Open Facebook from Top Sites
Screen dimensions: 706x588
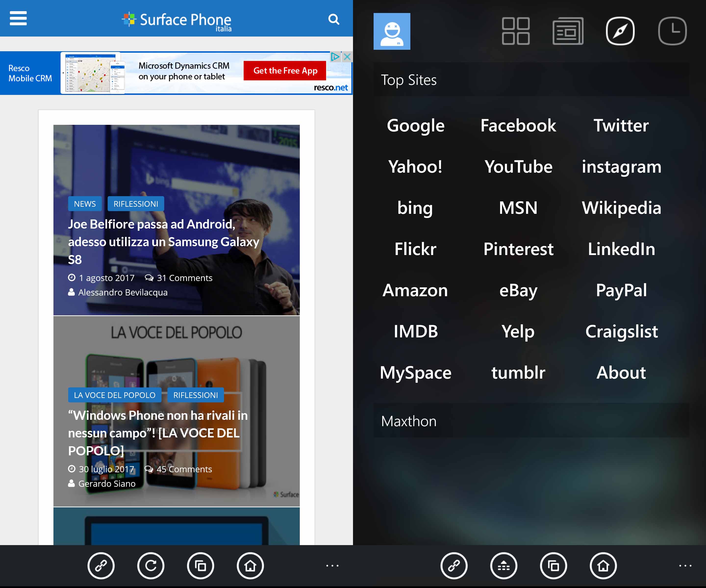pyautogui.click(x=518, y=126)
